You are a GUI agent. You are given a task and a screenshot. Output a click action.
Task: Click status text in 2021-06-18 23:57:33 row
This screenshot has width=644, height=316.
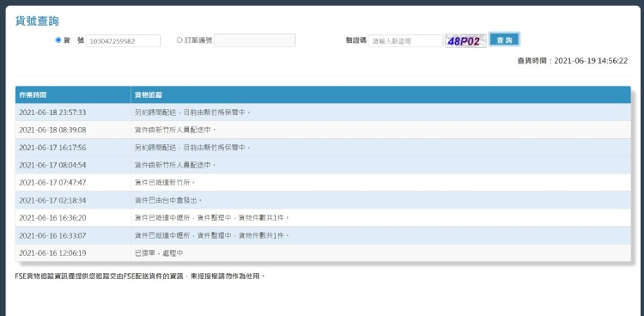click(192, 112)
